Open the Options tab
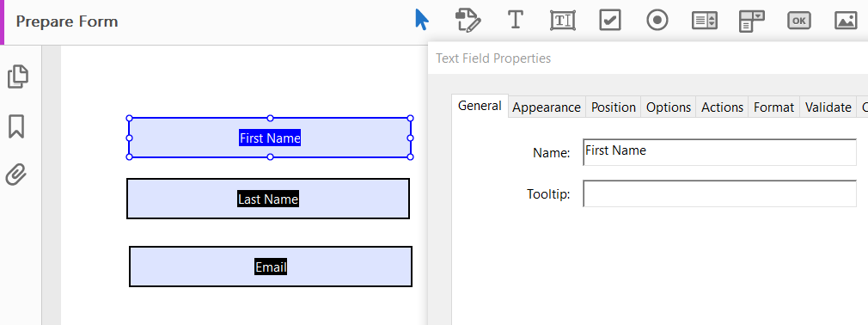The width and height of the screenshot is (868, 325). pyautogui.click(x=669, y=107)
